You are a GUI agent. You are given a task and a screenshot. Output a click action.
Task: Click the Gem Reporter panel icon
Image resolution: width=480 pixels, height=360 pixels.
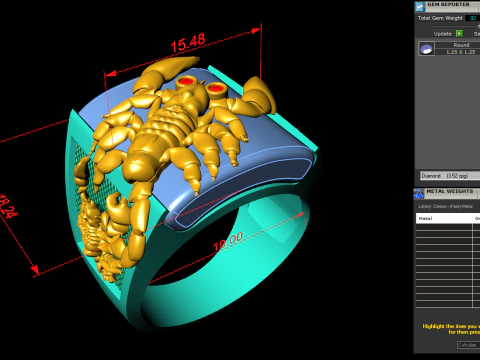point(420,6)
